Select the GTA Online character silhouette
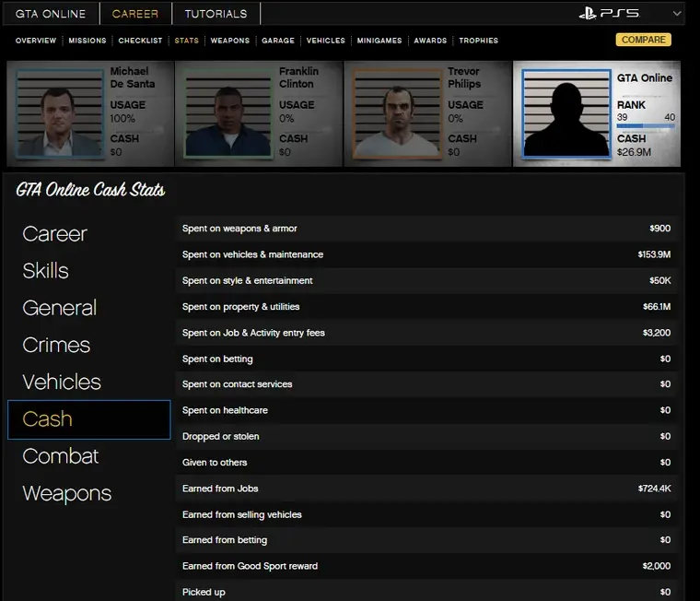This screenshot has height=601, width=700. tap(566, 113)
